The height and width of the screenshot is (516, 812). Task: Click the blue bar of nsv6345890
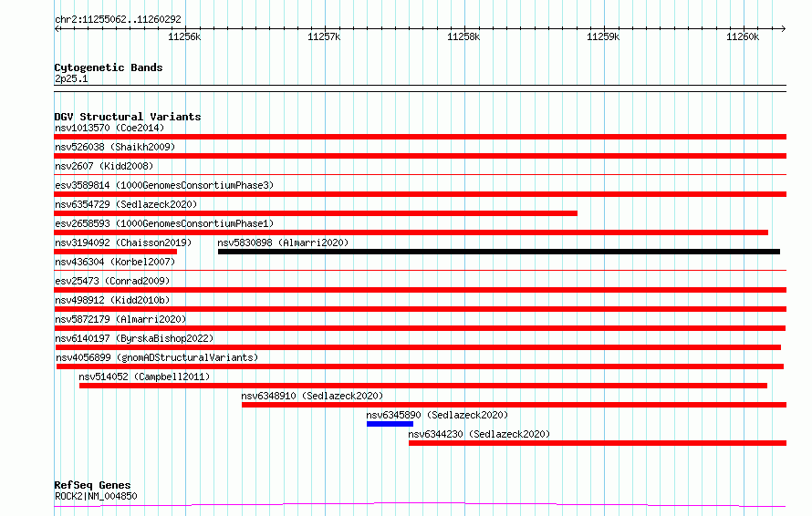tap(390, 424)
